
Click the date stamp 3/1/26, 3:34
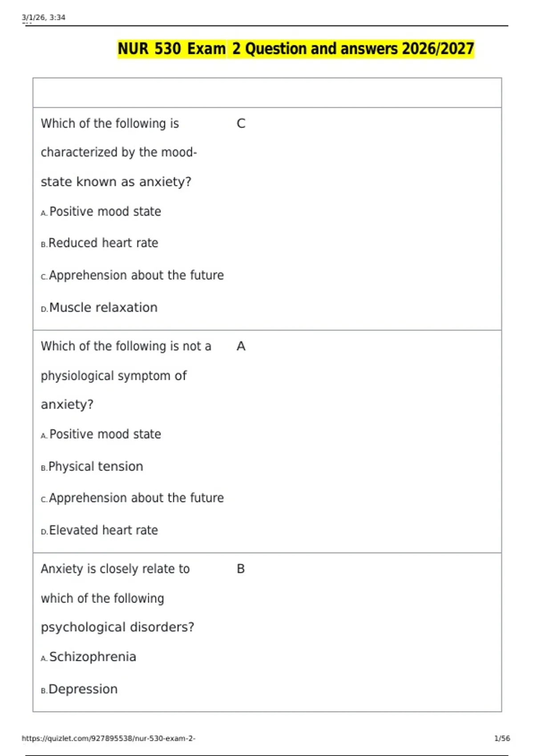(x=44, y=17)
